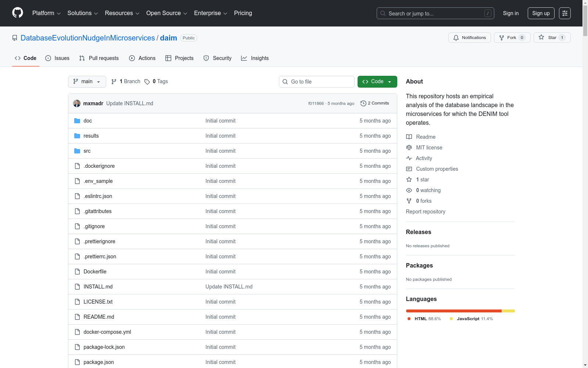
Task: View the 0 watching link
Action: tap(423, 190)
